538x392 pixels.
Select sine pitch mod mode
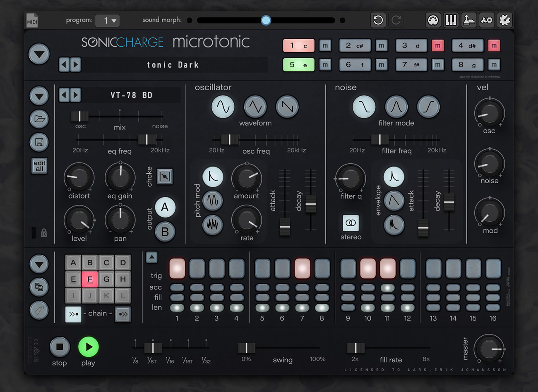click(213, 201)
